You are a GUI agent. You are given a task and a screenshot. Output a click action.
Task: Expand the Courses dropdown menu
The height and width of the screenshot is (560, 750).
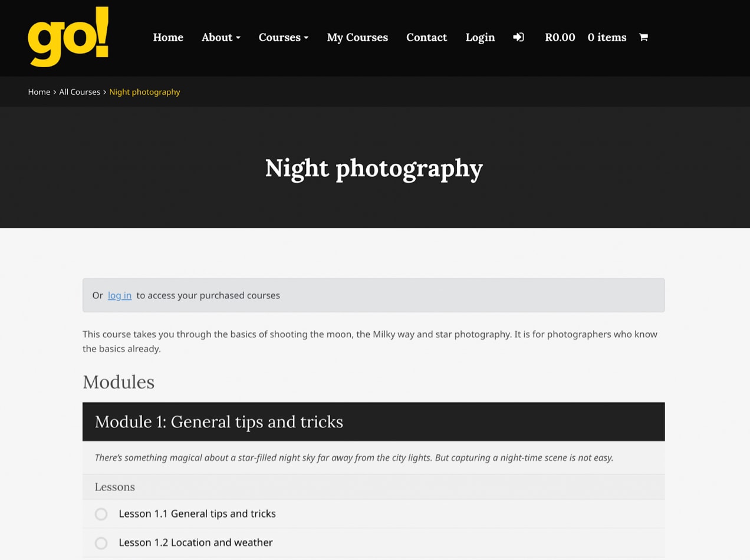click(x=283, y=37)
